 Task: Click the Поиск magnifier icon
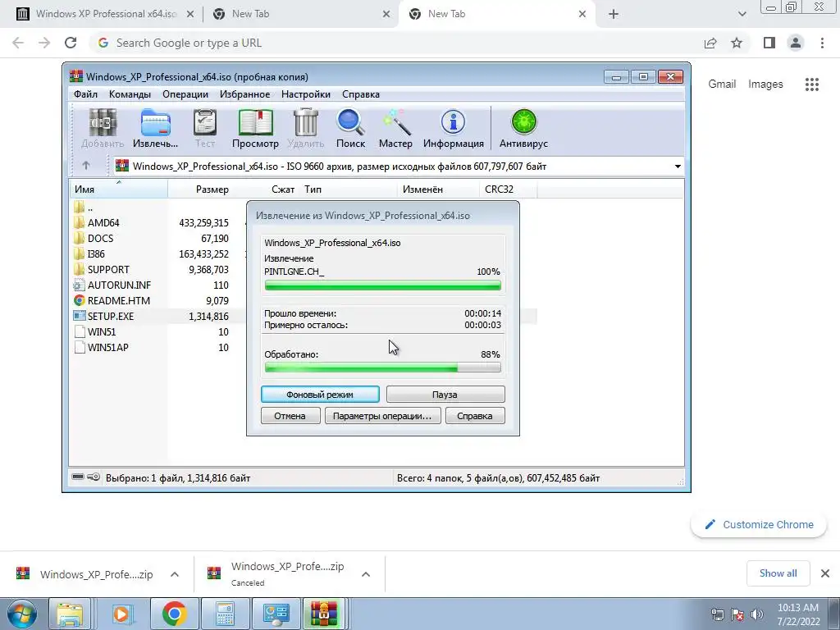(350, 129)
